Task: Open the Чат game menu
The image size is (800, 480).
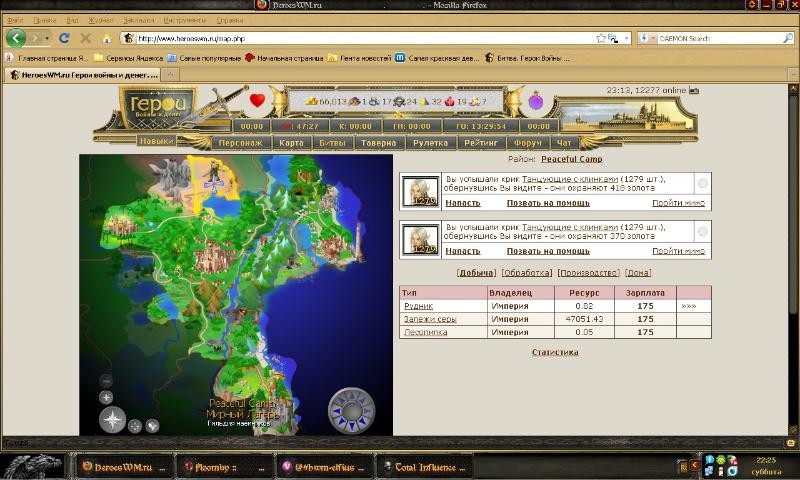Action: pos(564,143)
